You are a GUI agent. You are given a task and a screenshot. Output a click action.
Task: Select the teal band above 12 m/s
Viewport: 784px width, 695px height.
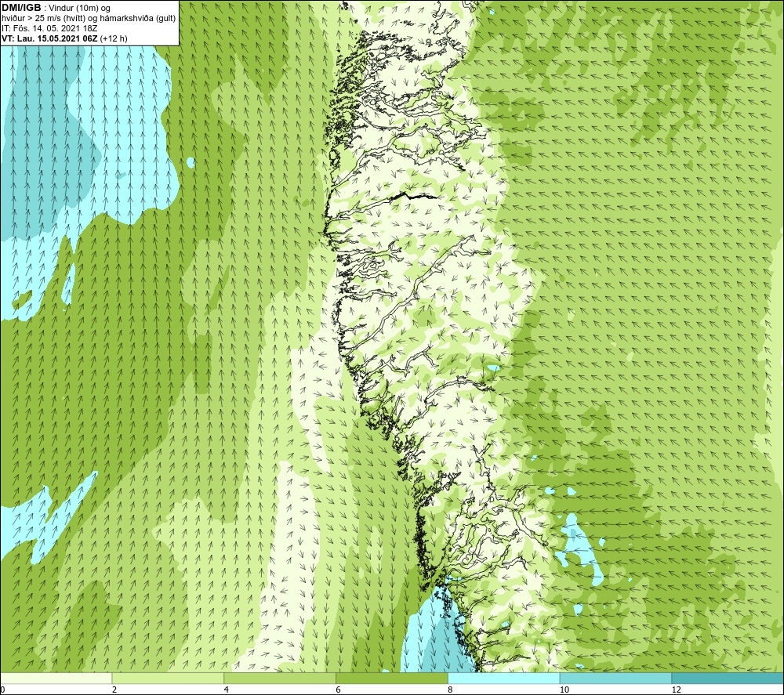[x=728, y=678]
